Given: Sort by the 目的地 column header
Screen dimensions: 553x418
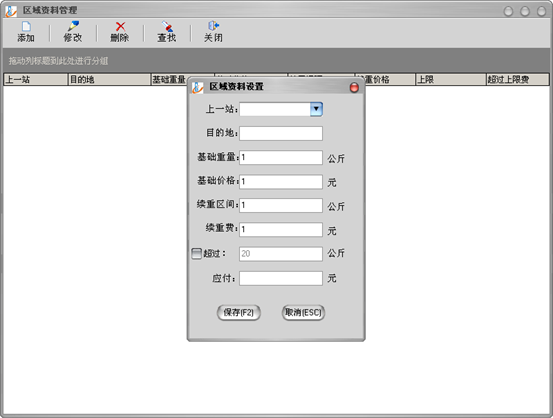Looking at the screenshot, I should 109,79.
